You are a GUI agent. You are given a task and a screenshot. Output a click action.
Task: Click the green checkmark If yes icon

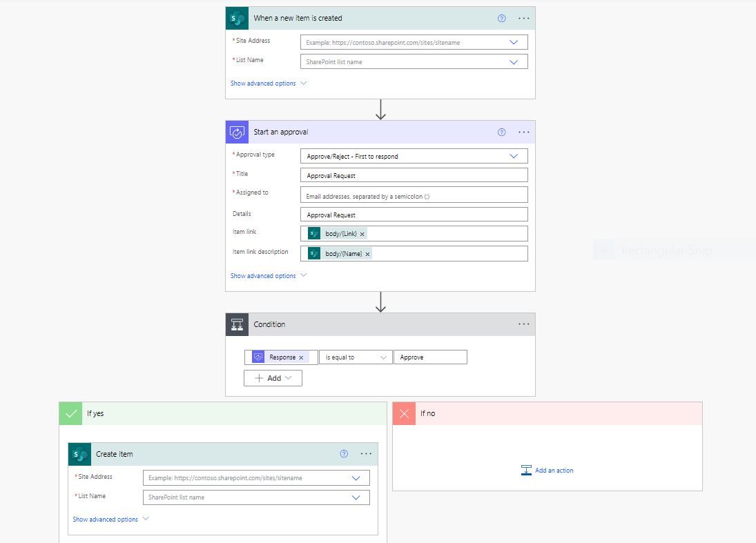(x=71, y=413)
